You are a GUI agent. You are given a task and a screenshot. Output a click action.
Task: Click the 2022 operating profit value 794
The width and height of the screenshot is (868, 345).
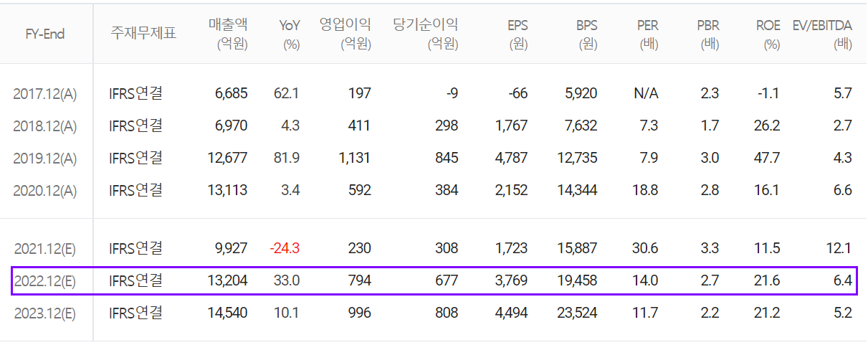click(359, 280)
